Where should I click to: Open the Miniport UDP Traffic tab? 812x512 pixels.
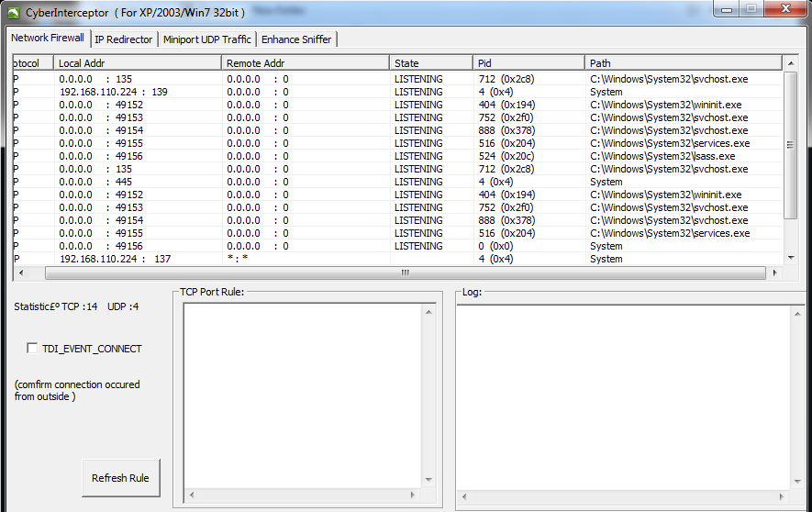[x=206, y=39]
